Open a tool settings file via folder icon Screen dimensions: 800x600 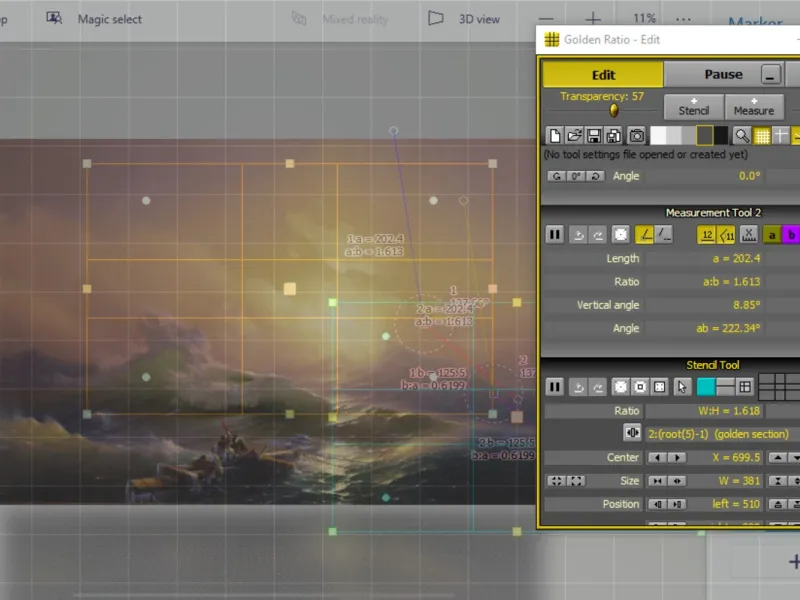coord(574,136)
